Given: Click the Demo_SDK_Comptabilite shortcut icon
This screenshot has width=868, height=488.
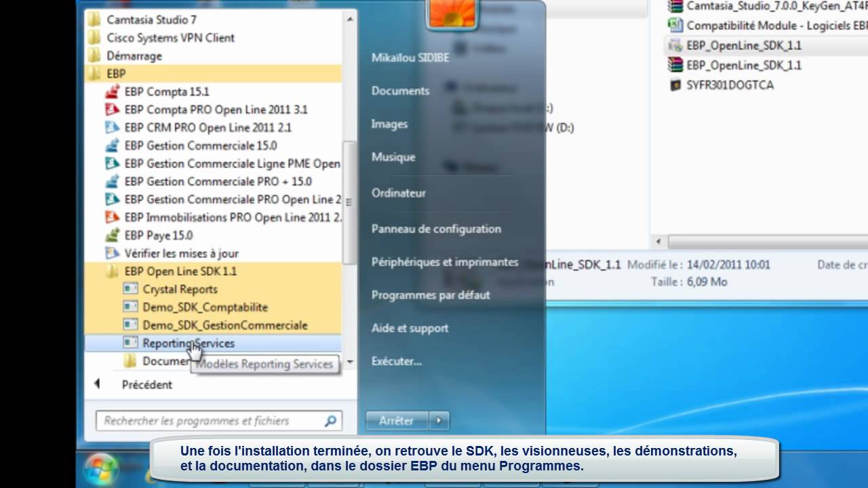Looking at the screenshot, I should pyautogui.click(x=130, y=307).
